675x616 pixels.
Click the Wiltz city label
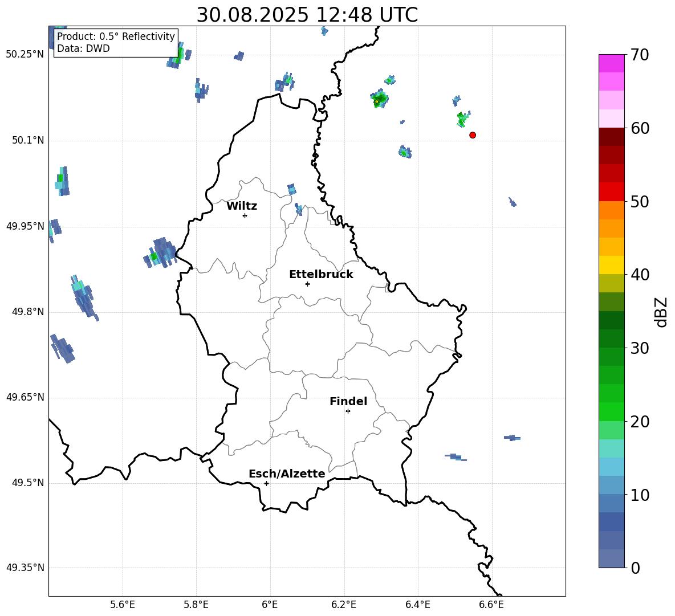[242, 206]
